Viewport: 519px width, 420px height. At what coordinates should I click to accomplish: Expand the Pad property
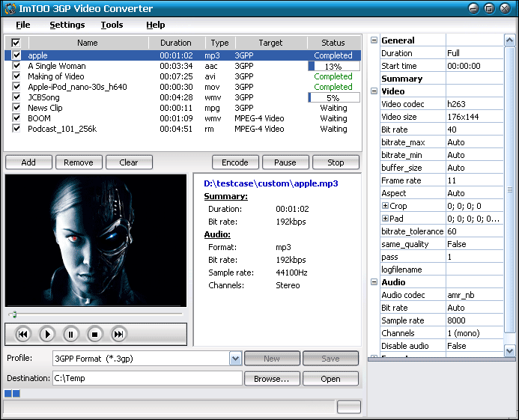click(x=385, y=219)
